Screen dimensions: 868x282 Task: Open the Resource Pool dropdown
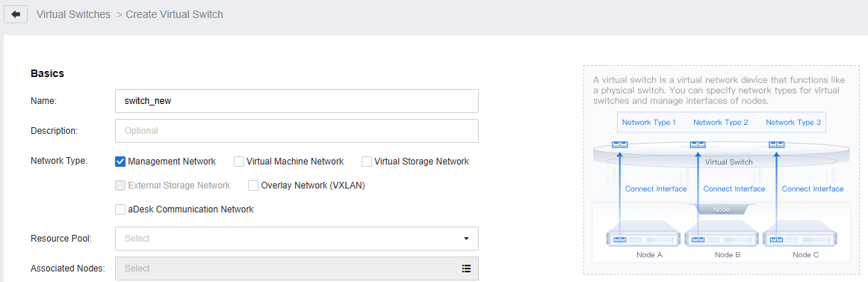click(297, 238)
